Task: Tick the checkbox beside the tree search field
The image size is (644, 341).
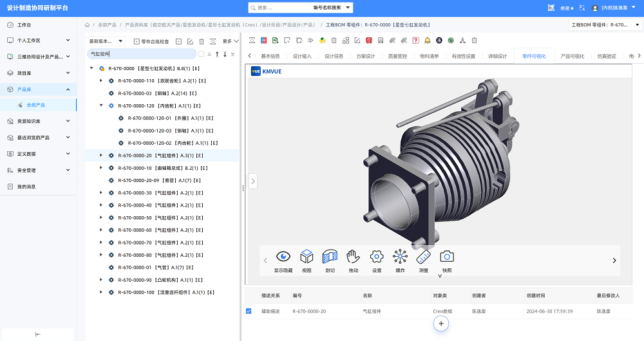Action: 201,54
